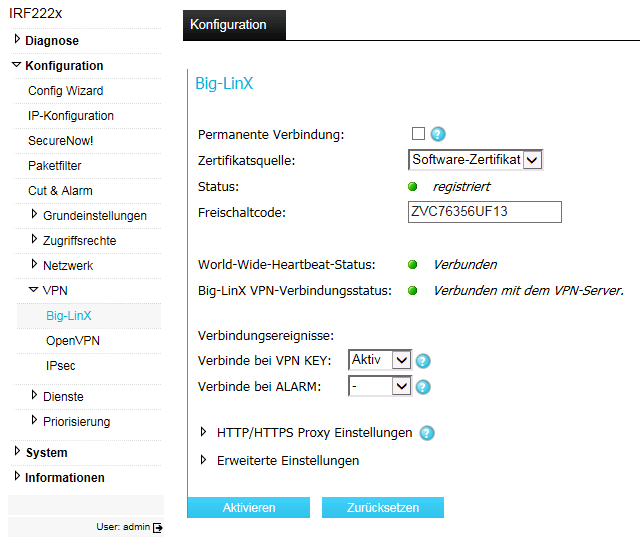Screen dimensions: 640x542
Task: Click the Freischaltcode input field
Action: coord(485,212)
